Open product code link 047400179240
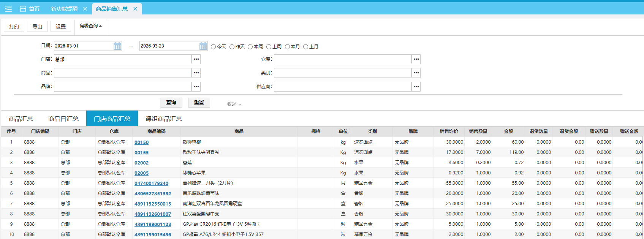 [x=151, y=183]
